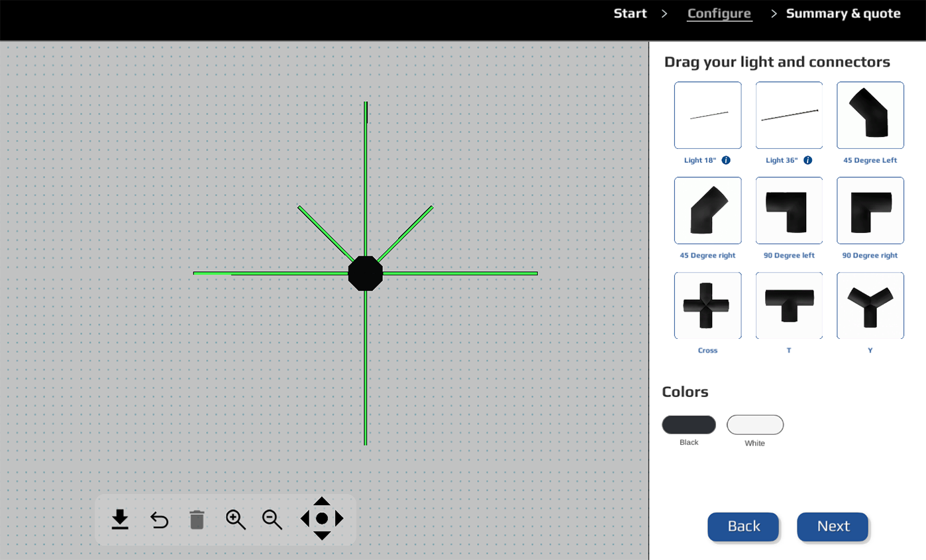Viewport: 926px width, 560px height.
Task: Pan canvas right with the right arrow
Action: click(x=339, y=518)
